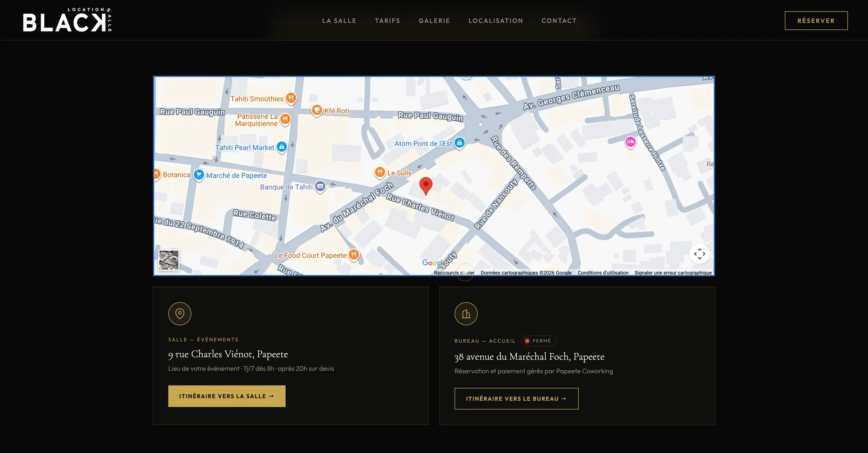Click the pink hotel marker

(630, 142)
